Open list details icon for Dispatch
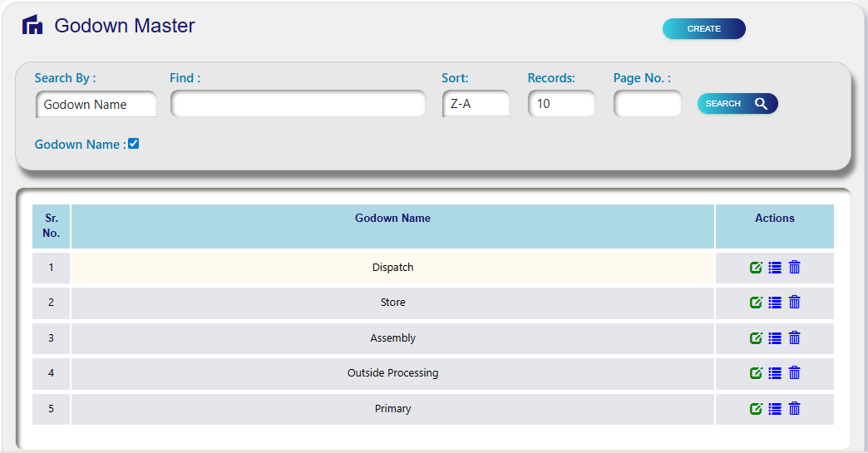The width and height of the screenshot is (868, 453). point(775,268)
